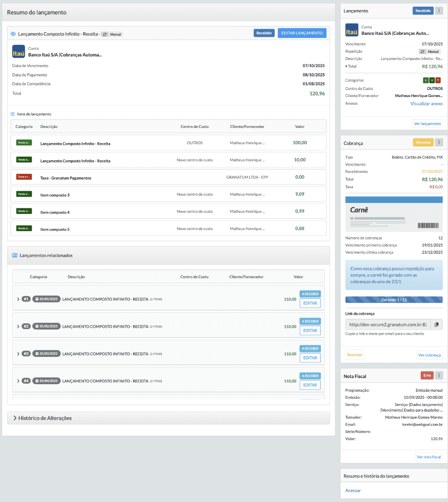
Task: Click A RECEBER badge on entry #3
Action: tap(310, 348)
